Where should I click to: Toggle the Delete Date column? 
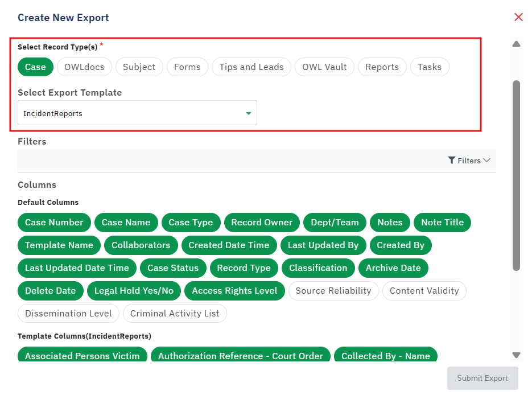[x=50, y=290]
